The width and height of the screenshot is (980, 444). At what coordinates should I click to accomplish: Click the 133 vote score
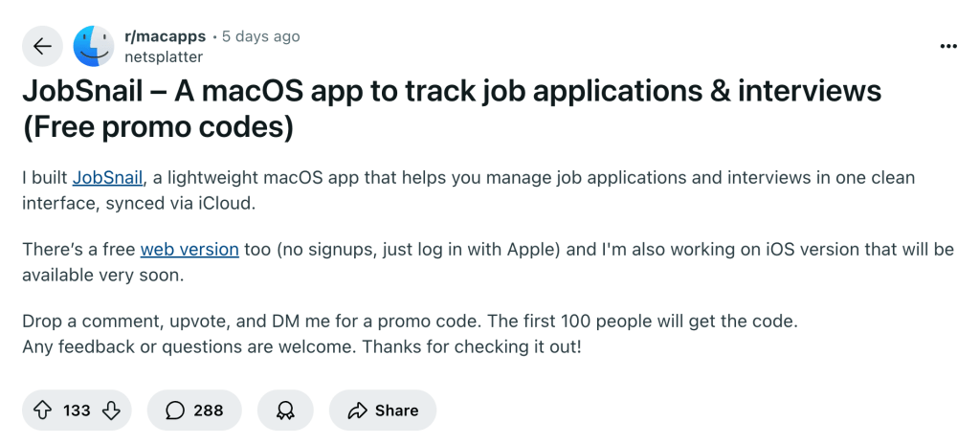[77, 411]
